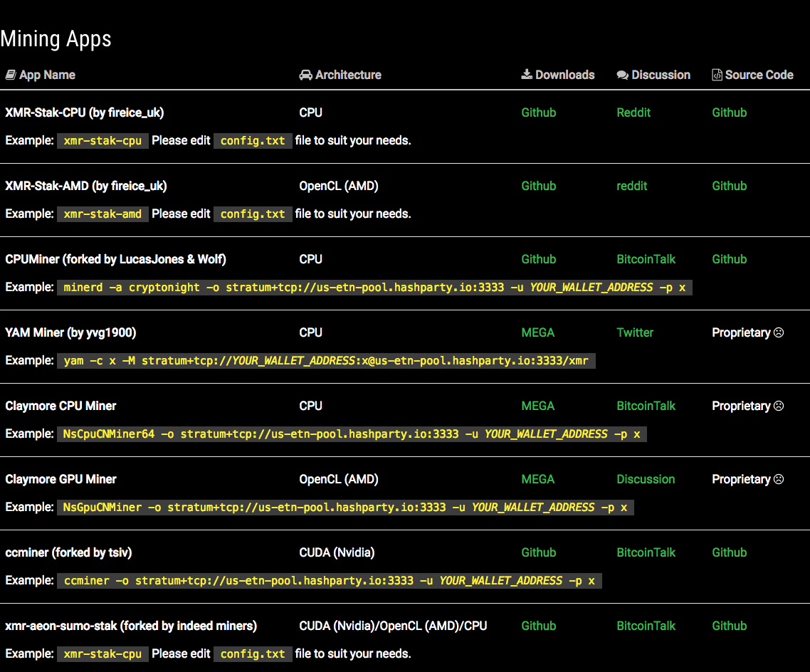Open XMR-Stak-CPU Github download link
Image resolution: width=810 pixels, height=672 pixels.
(x=538, y=112)
